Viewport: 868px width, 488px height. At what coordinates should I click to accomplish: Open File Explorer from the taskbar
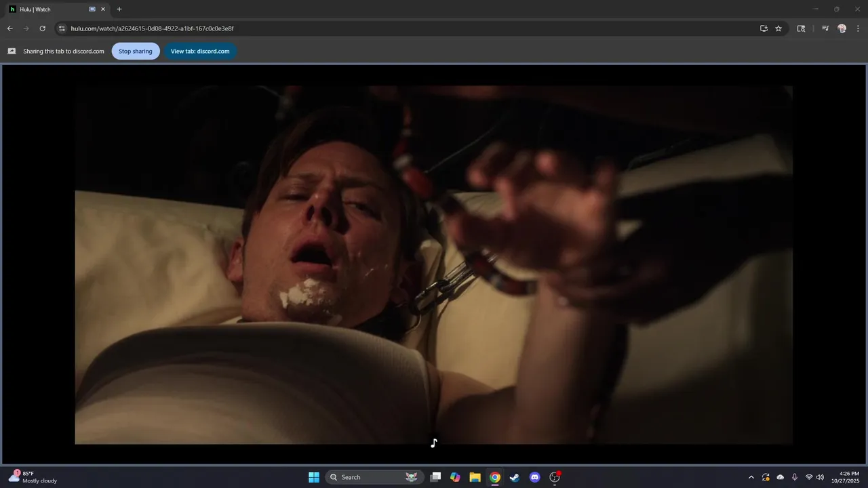[475, 477]
